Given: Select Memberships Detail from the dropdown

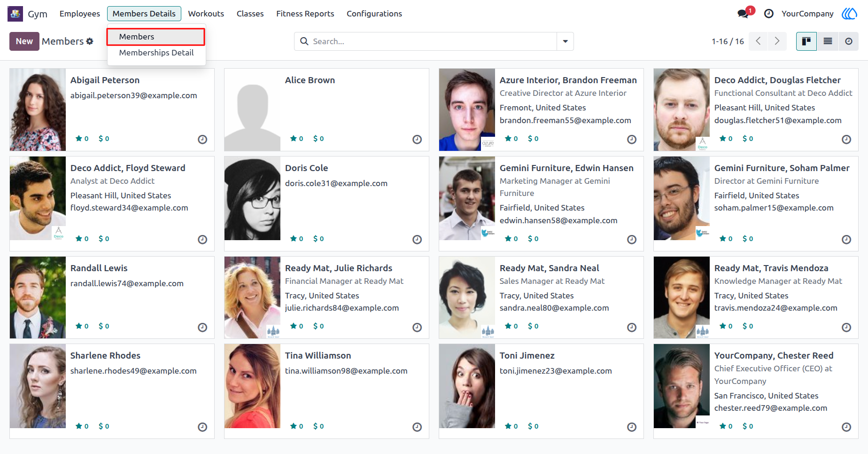Looking at the screenshot, I should click(x=156, y=53).
